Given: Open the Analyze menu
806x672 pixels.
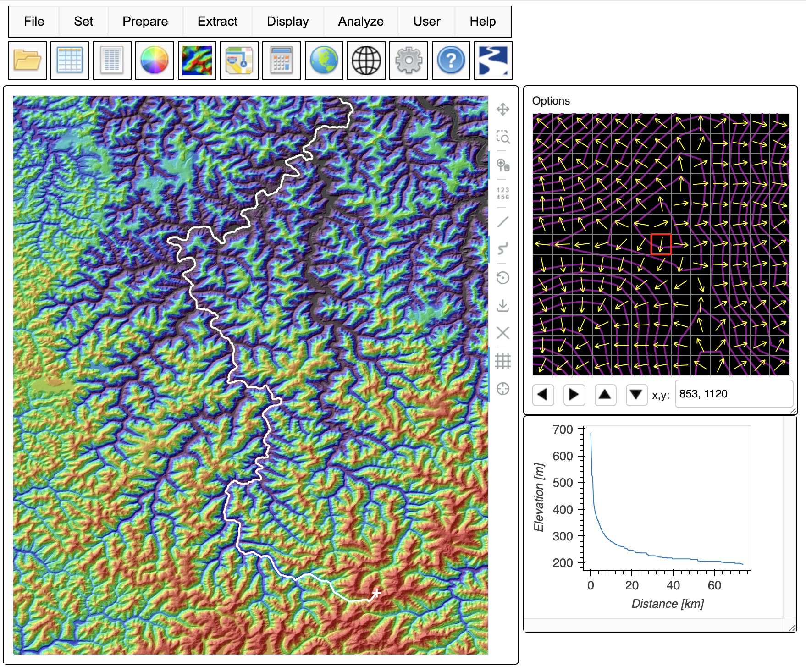Looking at the screenshot, I should (361, 22).
